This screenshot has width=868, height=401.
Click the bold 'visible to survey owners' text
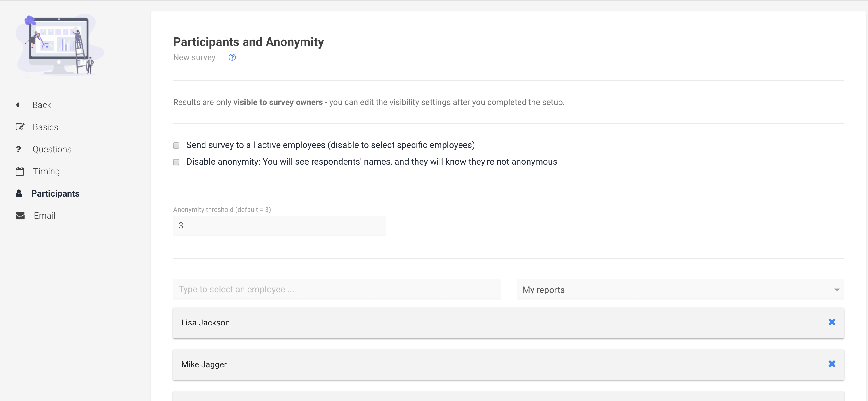(278, 102)
